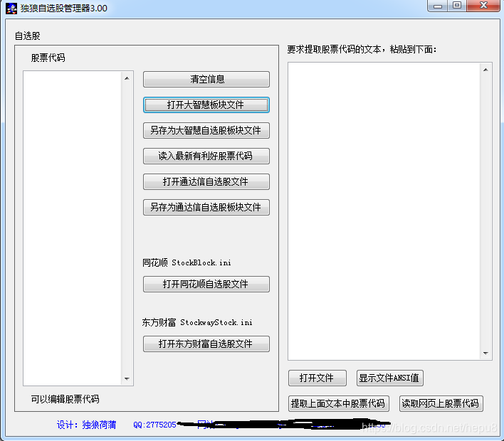
Task: Click 打开通达信自选股文件 button
Action: coord(206,182)
